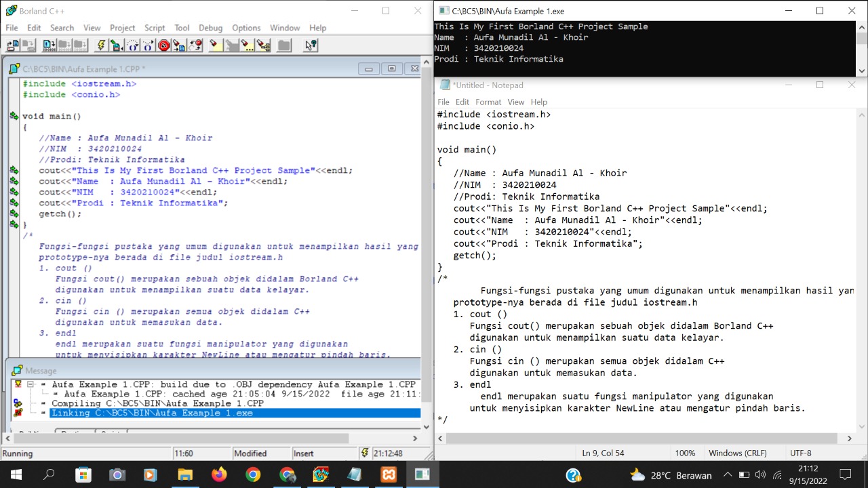Click gutter marker beside void main() line
This screenshot has height=488, width=868.
[x=14, y=116]
